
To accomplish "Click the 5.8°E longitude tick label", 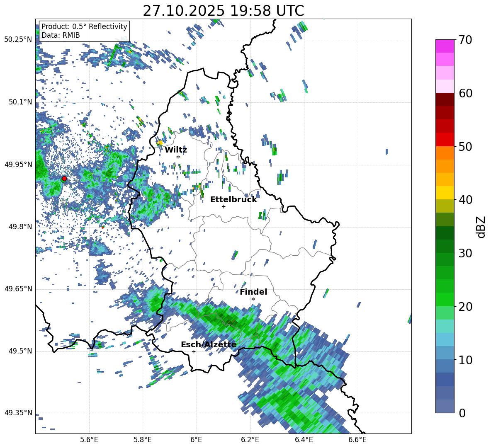I will [x=143, y=440].
